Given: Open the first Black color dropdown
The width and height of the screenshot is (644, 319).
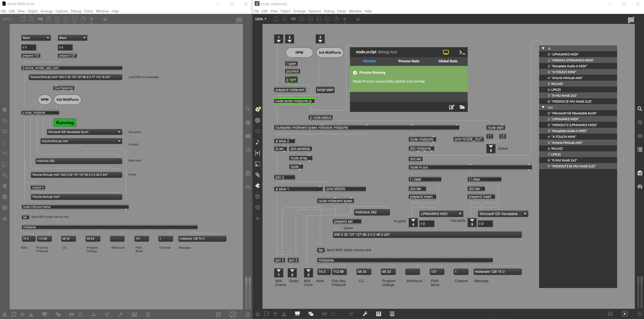Looking at the screenshot, I should (x=36, y=38).
